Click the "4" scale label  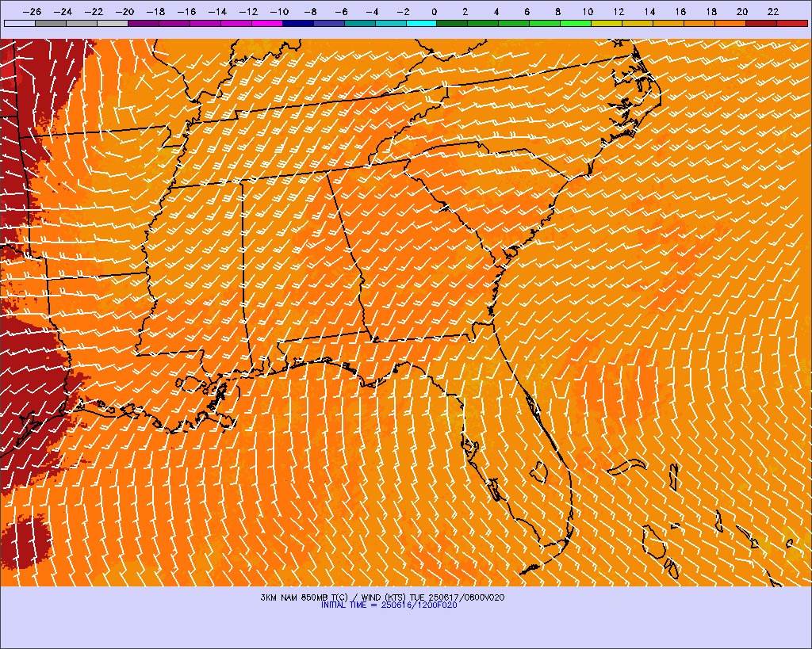pyautogui.click(x=496, y=12)
